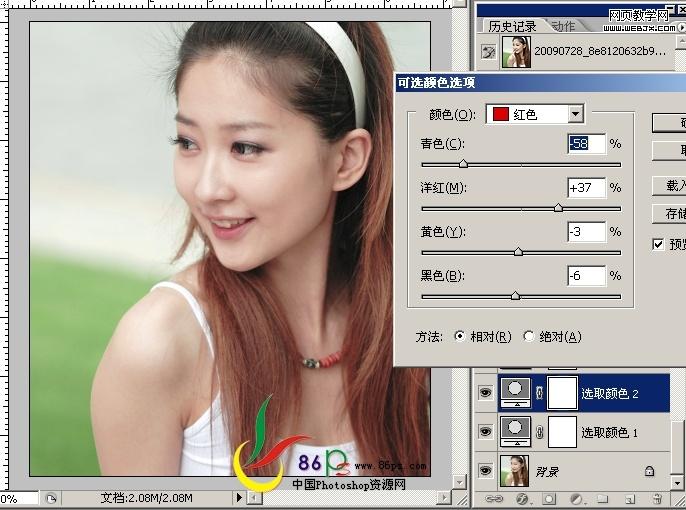Image resolution: width=686 pixels, height=510 pixels.
Task: Click layer mask thumbnail of 选取颜色 2
Action: pyautogui.click(x=562, y=392)
